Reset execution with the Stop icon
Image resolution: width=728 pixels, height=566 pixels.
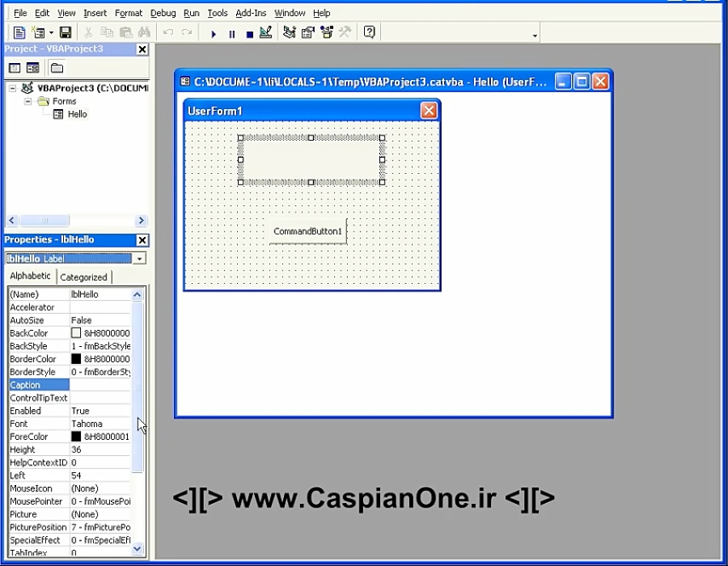(248, 32)
